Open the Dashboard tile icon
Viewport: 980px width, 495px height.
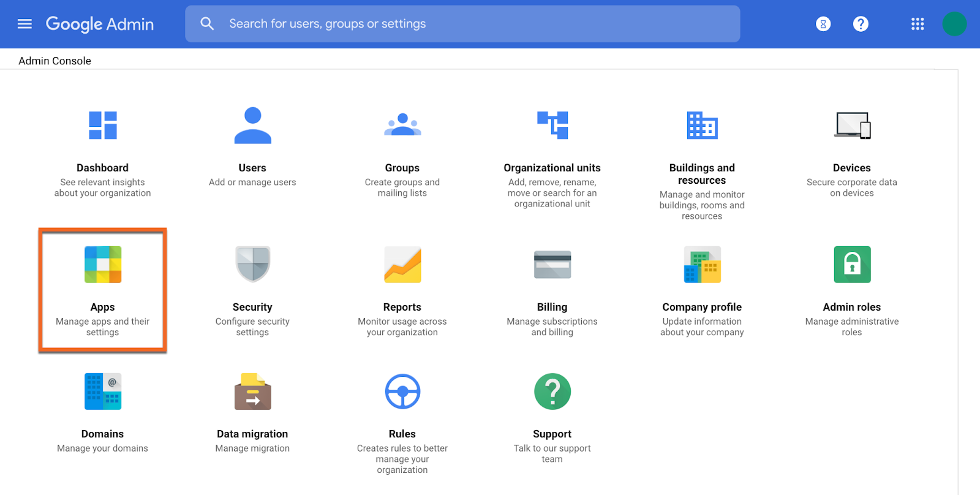pyautogui.click(x=103, y=126)
